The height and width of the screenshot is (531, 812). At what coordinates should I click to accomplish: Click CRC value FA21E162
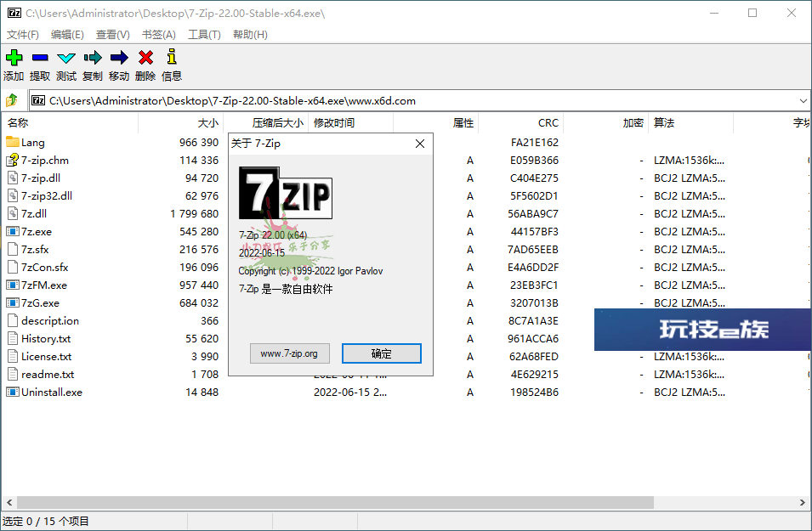tap(535, 143)
